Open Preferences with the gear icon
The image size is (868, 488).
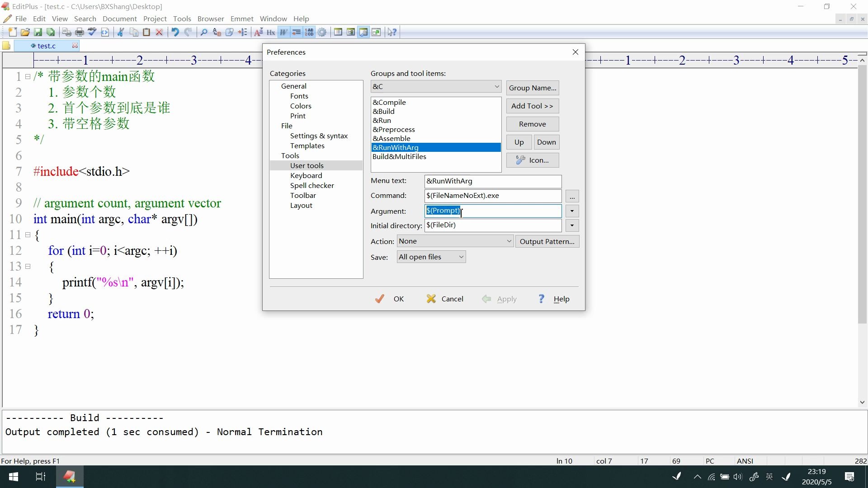click(322, 32)
